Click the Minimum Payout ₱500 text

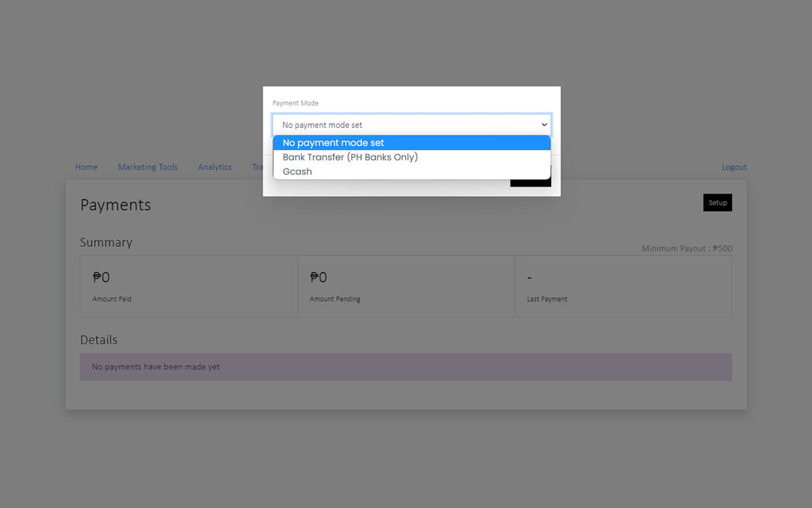(x=687, y=248)
